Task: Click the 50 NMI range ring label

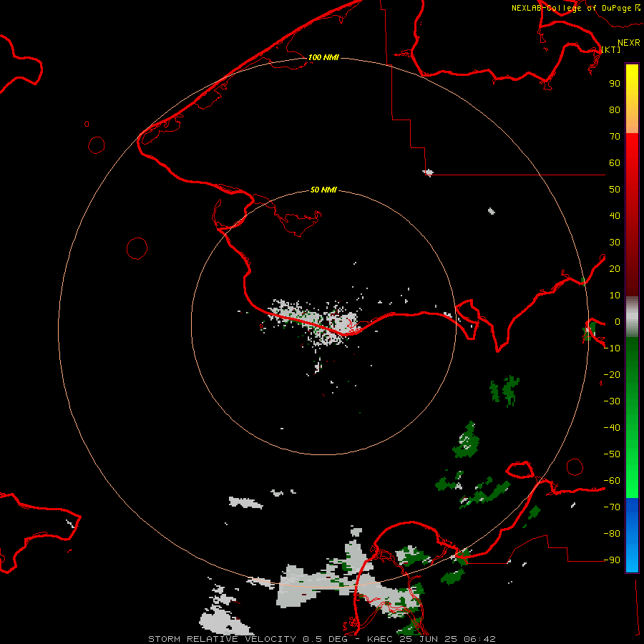Action: pyautogui.click(x=323, y=190)
